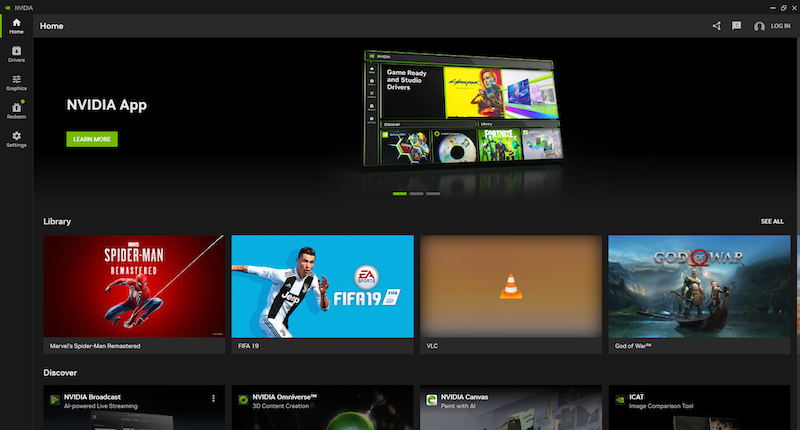This screenshot has width=800, height=430.
Task: Open the Drivers section
Action: [16, 54]
